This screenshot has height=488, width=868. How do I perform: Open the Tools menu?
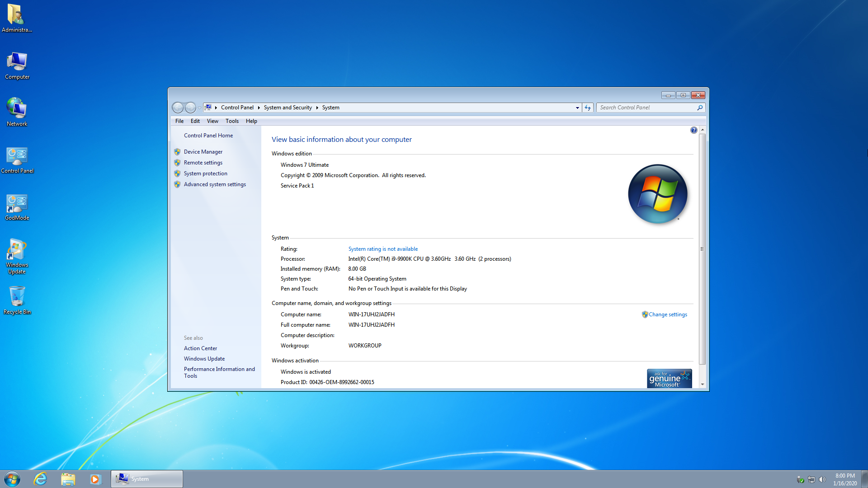232,121
